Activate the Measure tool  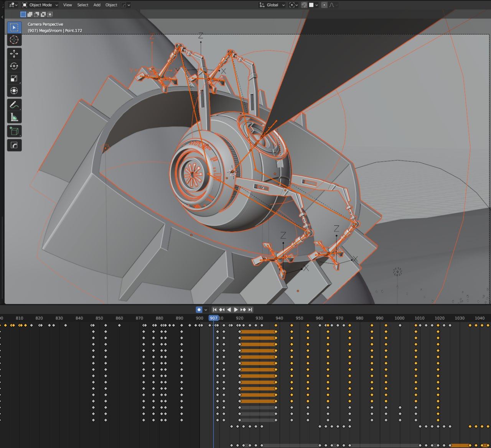tap(14, 117)
